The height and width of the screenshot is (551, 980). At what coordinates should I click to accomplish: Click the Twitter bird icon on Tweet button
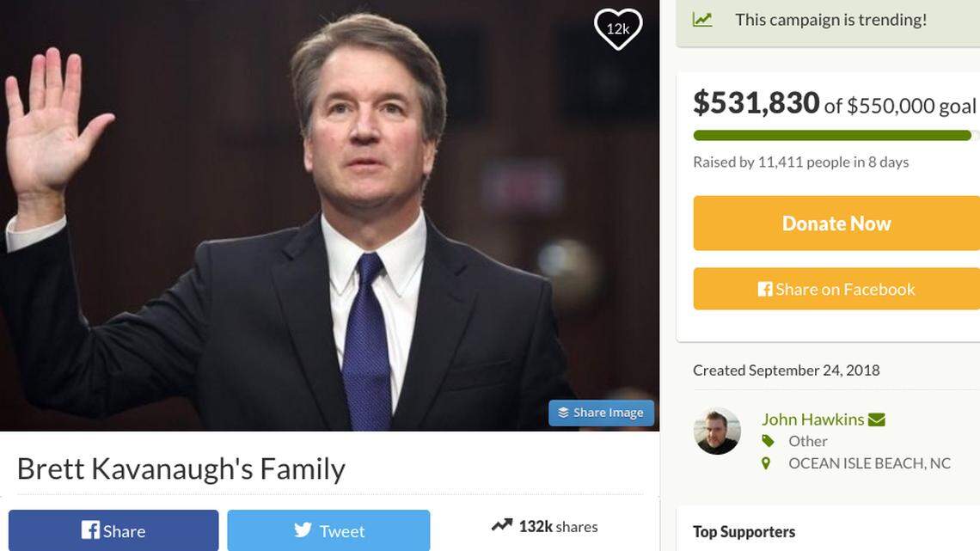301,530
